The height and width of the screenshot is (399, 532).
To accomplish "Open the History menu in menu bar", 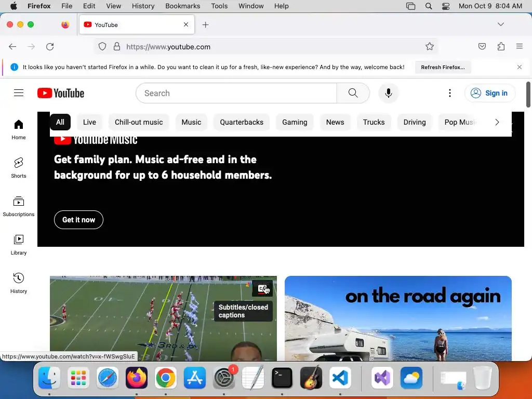I will click(143, 6).
